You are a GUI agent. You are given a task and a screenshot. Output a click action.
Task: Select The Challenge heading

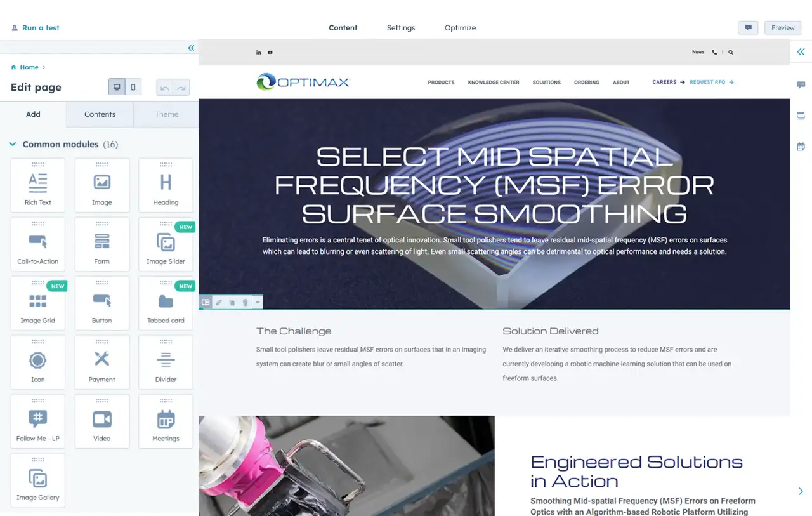[x=294, y=331]
